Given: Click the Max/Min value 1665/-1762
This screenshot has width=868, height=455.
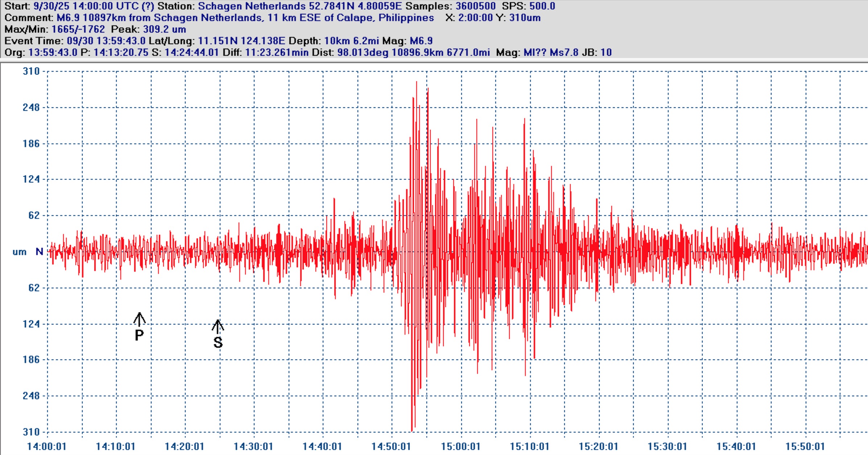Looking at the screenshot, I should click(78, 29).
